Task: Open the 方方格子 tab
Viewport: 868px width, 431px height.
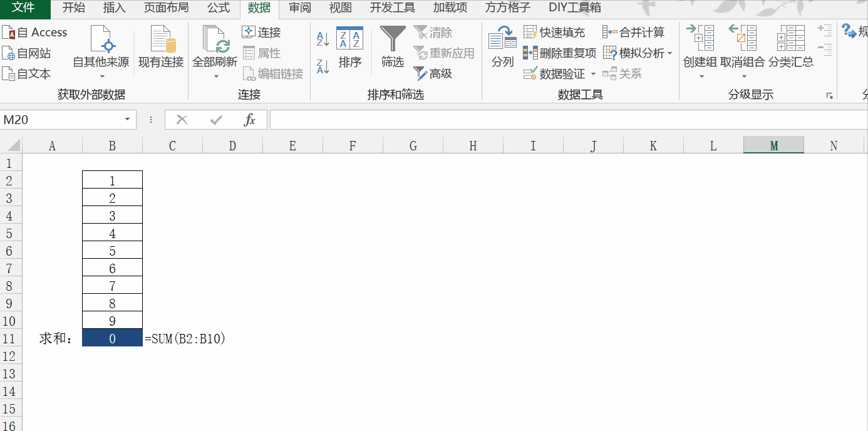Action: 508,8
